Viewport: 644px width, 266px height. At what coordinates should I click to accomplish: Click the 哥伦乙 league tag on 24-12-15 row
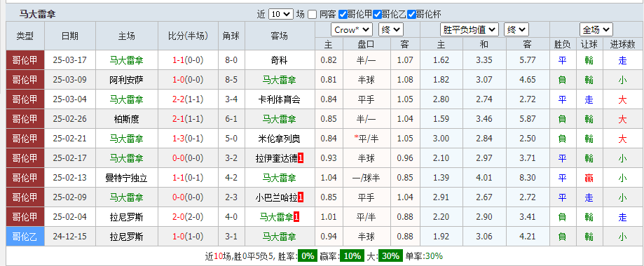25,237
